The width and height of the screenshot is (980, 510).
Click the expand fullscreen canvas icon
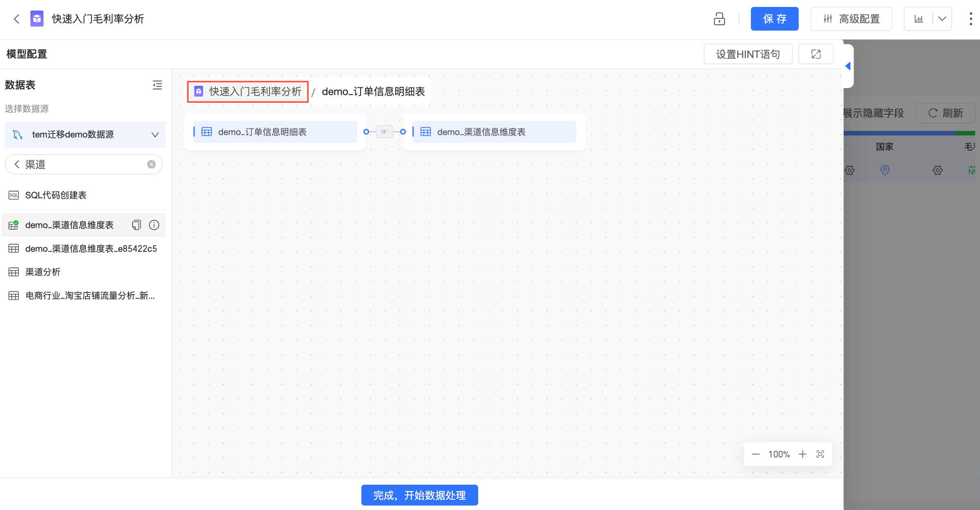click(x=815, y=54)
